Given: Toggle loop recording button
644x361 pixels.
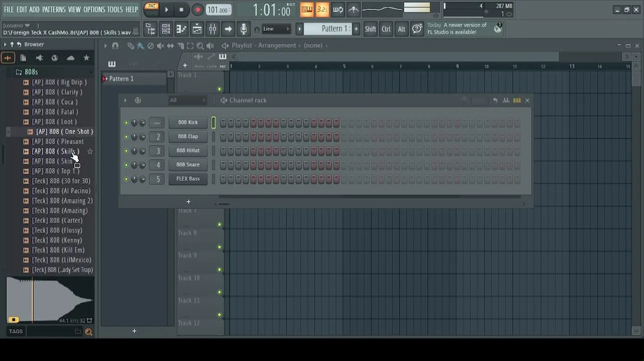Looking at the screenshot, I should click(x=338, y=10).
